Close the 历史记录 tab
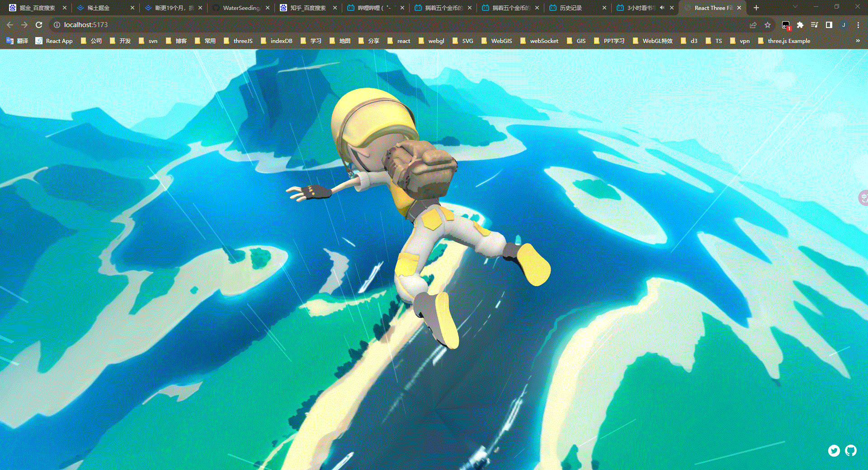Image resolution: width=868 pixels, height=470 pixels. click(x=604, y=8)
